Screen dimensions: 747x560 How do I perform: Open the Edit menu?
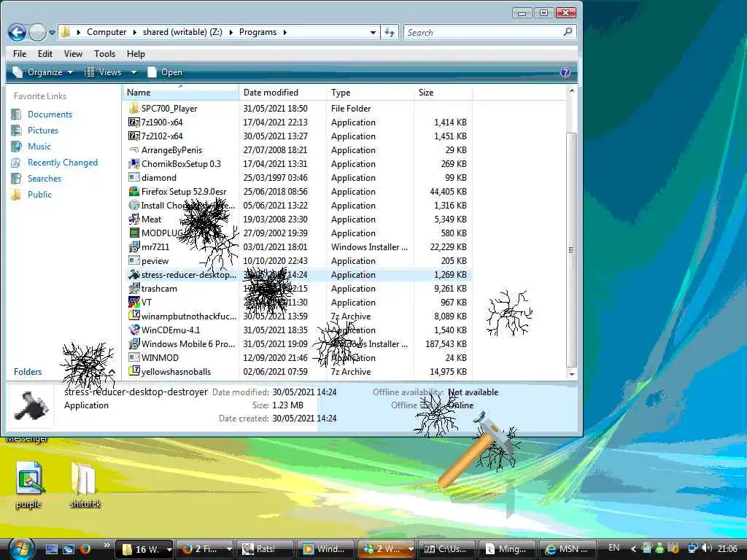pyautogui.click(x=45, y=54)
